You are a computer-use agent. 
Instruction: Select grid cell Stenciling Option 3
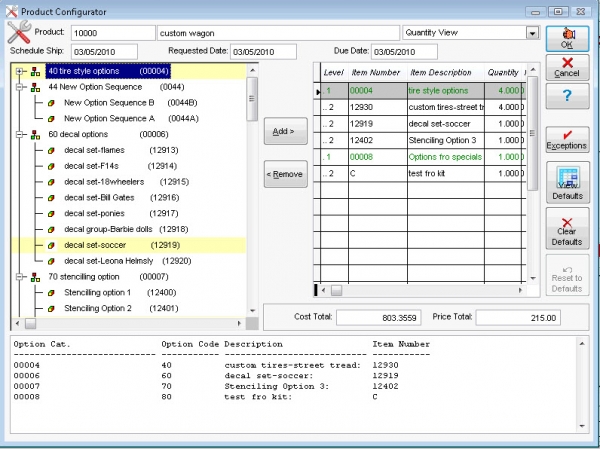coord(446,140)
